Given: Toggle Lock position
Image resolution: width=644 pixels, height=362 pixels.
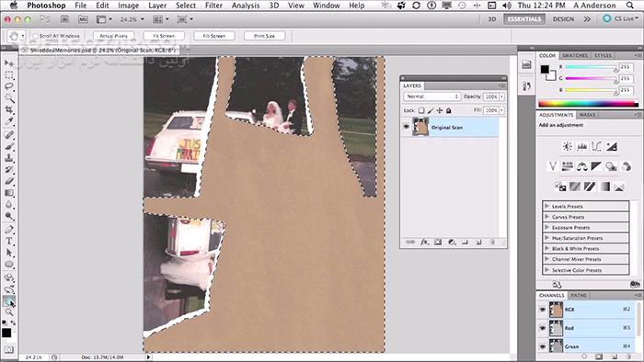Looking at the screenshot, I should coord(440,110).
